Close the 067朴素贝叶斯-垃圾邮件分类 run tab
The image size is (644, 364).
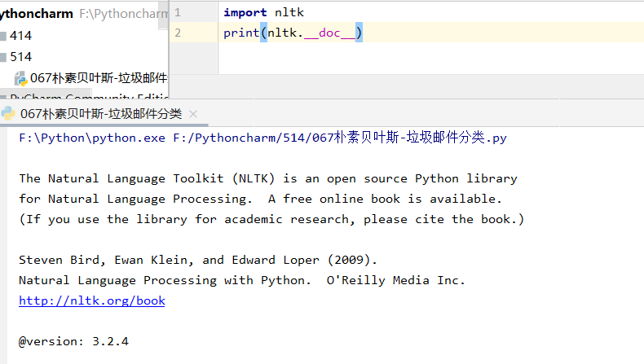(193, 114)
